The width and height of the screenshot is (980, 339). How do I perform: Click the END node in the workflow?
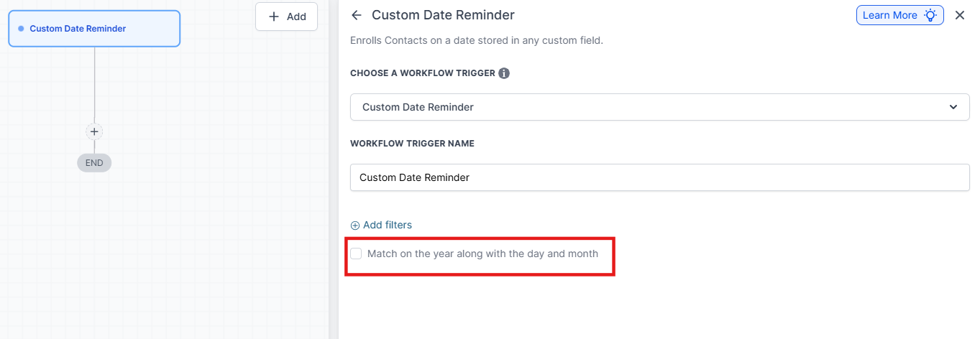coord(94,163)
